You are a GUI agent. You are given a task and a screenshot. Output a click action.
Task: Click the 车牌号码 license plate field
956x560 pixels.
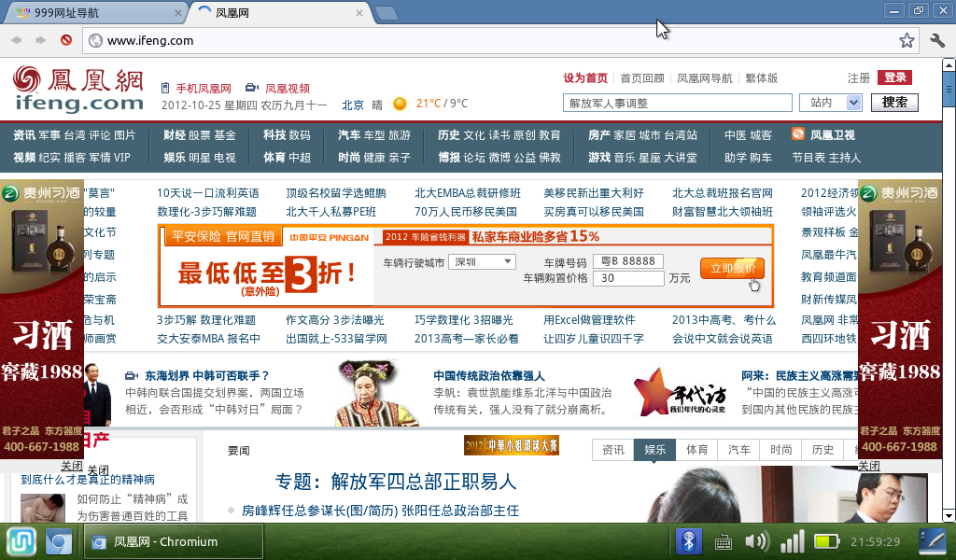628,260
